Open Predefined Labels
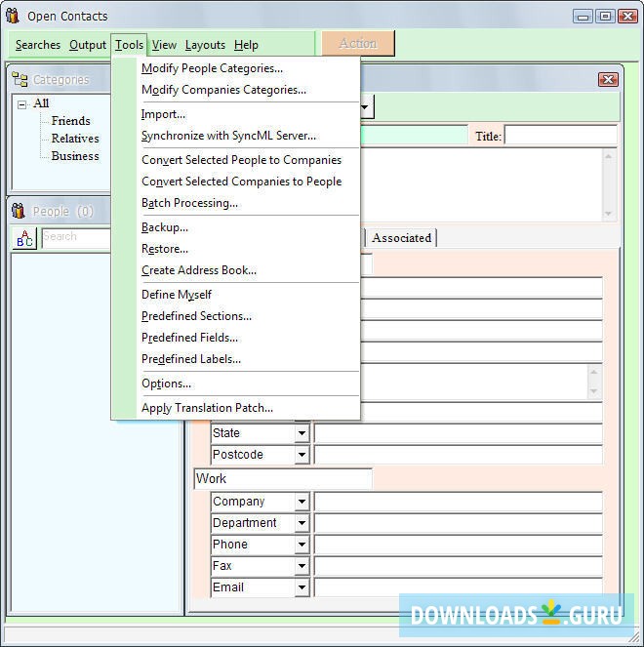Image resolution: width=644 pixels, height=647 pixels. click(x=248, y=359)
